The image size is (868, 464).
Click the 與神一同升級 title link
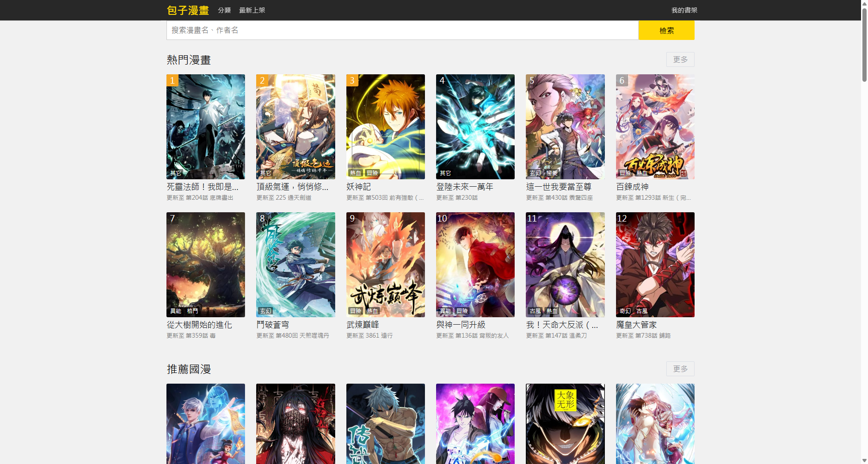[x=461, y=325]
